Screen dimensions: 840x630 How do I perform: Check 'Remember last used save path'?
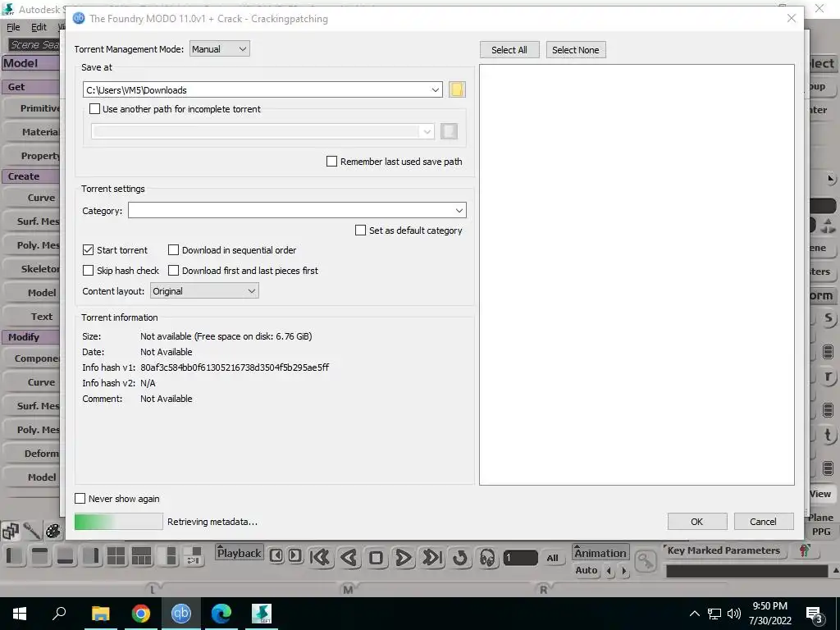click(x=331, y=162)
